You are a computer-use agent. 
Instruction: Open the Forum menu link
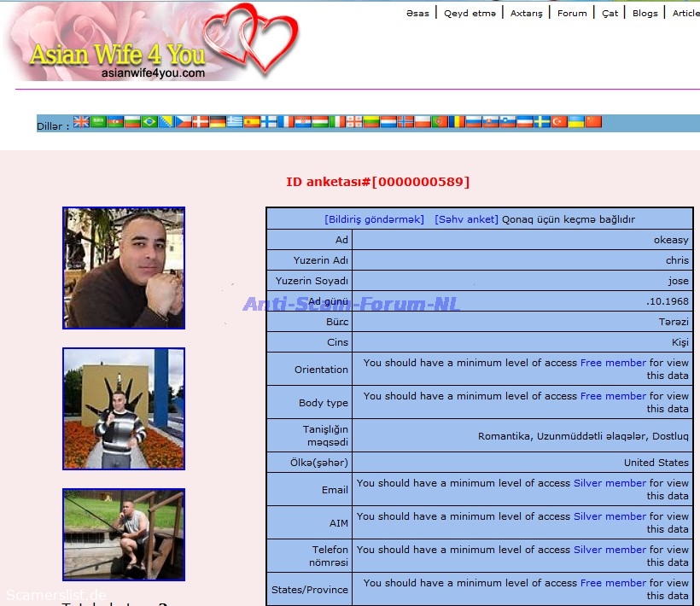click(x=572, y=13)
